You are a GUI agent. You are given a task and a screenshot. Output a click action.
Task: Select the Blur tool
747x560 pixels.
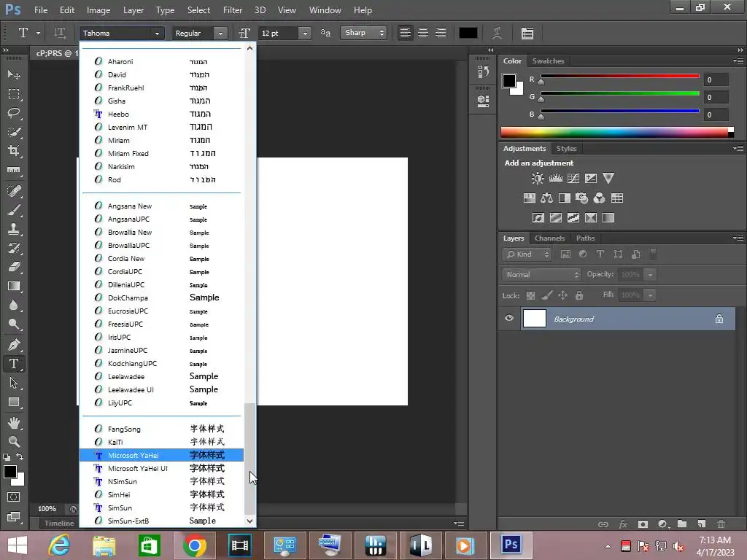[14, 306]
